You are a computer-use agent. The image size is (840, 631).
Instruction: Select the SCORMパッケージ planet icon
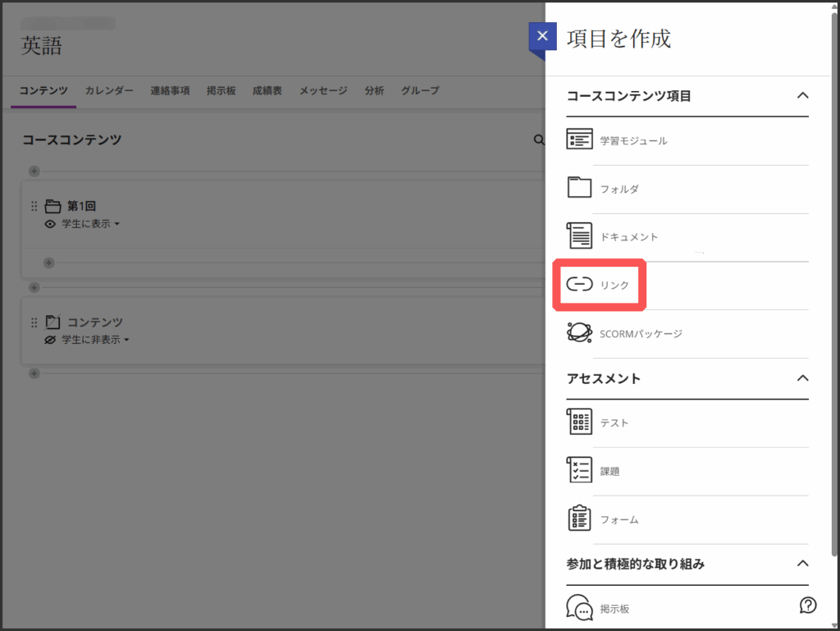click(579, 333)
